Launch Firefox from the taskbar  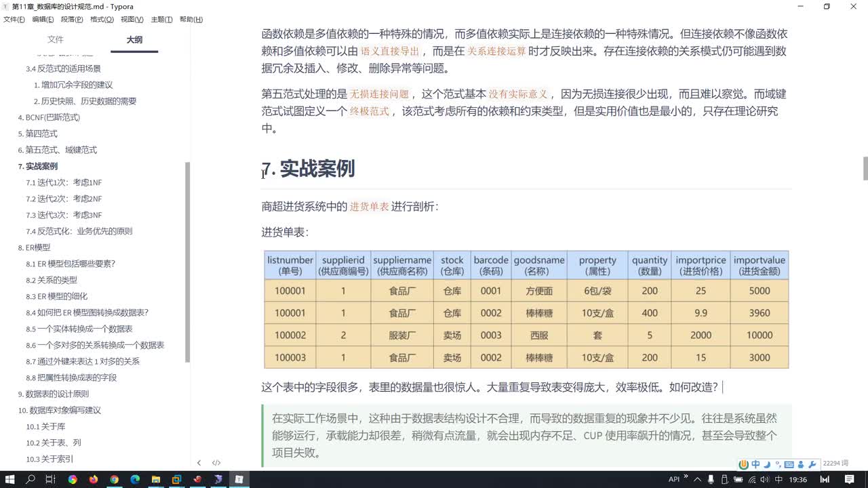point(93,479)
